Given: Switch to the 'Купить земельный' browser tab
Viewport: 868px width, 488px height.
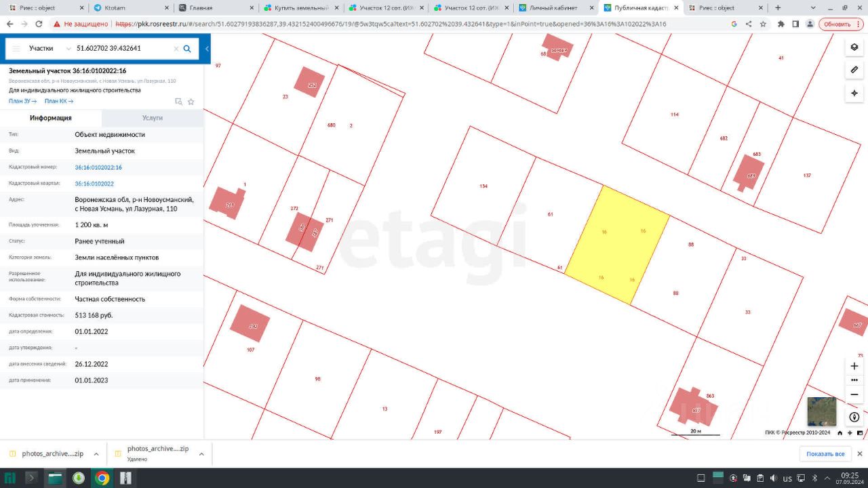Looking at the screenshot, I should click(300, 8).
